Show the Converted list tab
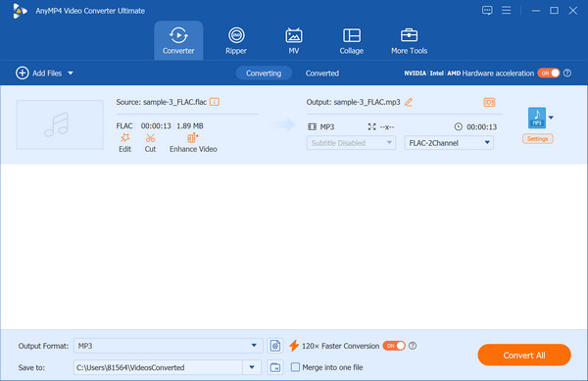Viewport: 588px width, 381px height. pos(322,73)
